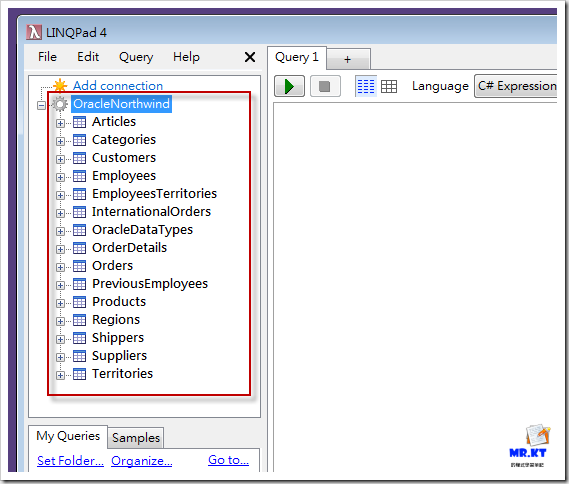Click the Customers table icon
The width and height of the screenshot is (569, 484).
click(x=79, y=158)
